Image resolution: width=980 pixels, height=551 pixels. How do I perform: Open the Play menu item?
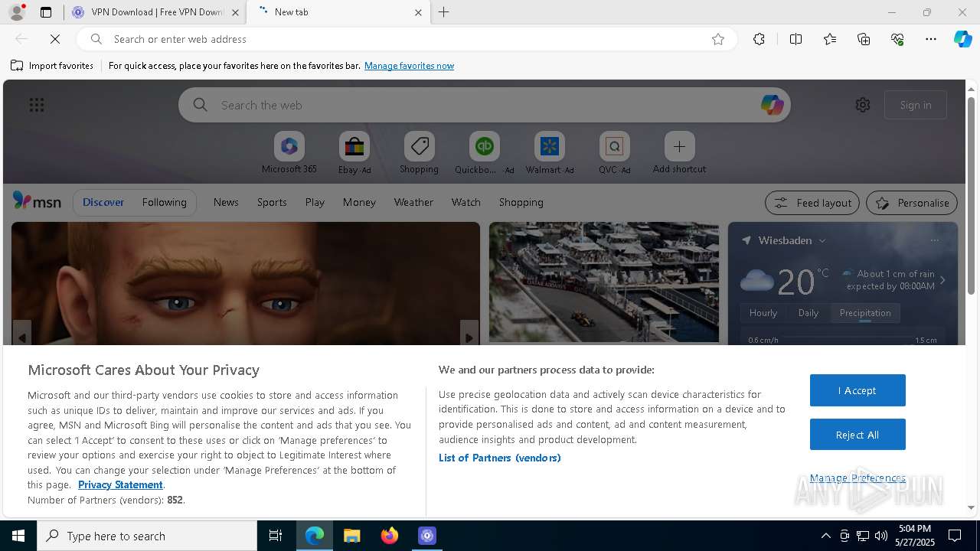tap(315, 202)
